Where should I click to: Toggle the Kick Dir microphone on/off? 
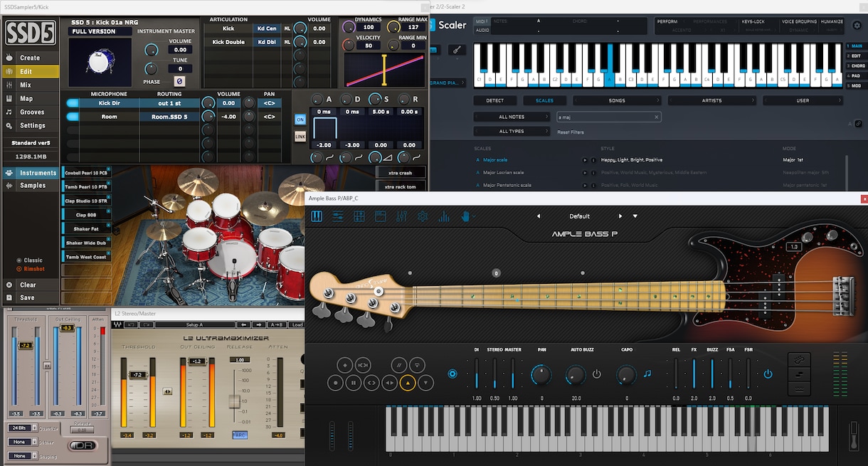(x=72, y=103)
